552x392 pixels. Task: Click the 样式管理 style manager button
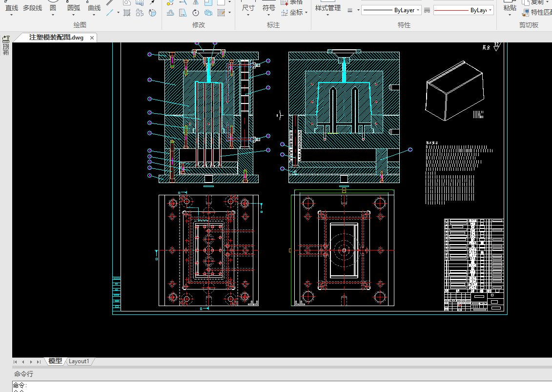tap(327, 8)
